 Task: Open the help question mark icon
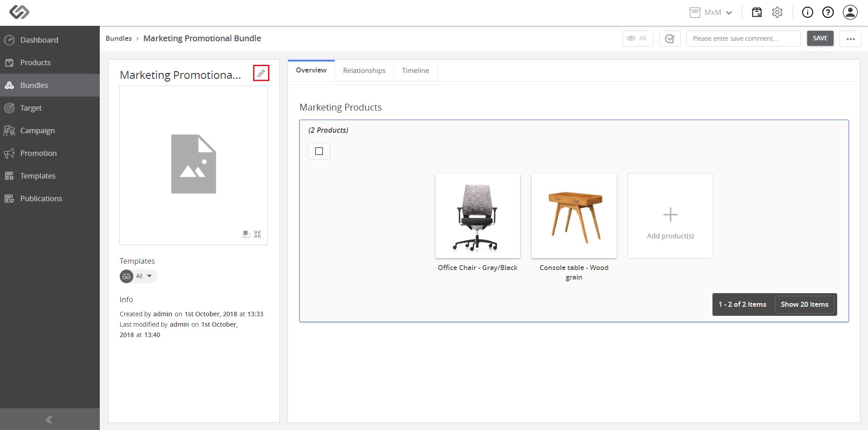tap(828, 12)
